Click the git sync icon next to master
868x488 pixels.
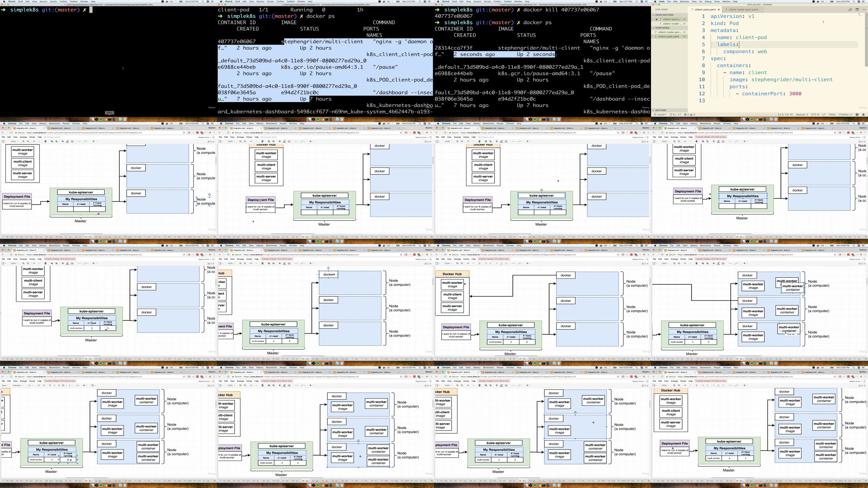pyautogui.click(x=671, y=114)
